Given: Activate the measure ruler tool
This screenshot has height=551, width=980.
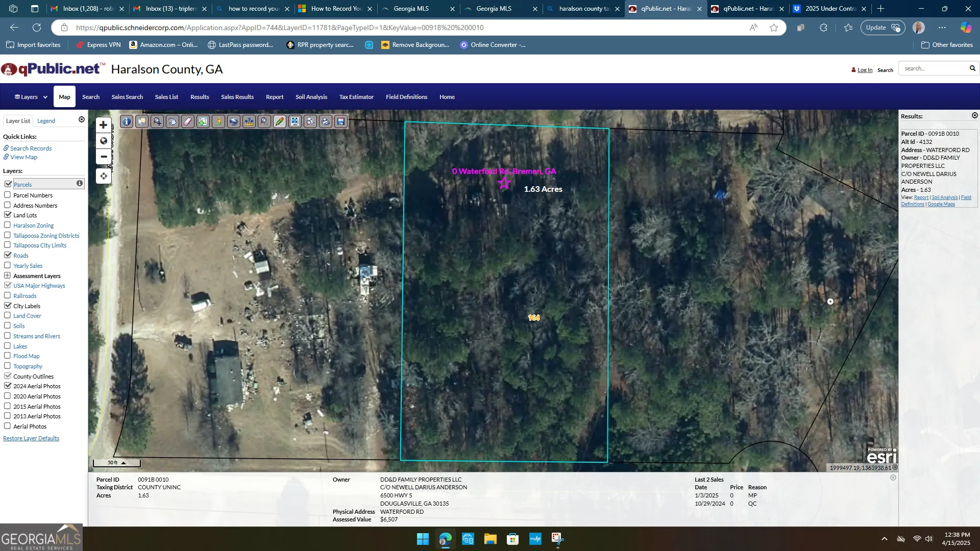Looking at the screenshot, I should click(x=249, y=121).
